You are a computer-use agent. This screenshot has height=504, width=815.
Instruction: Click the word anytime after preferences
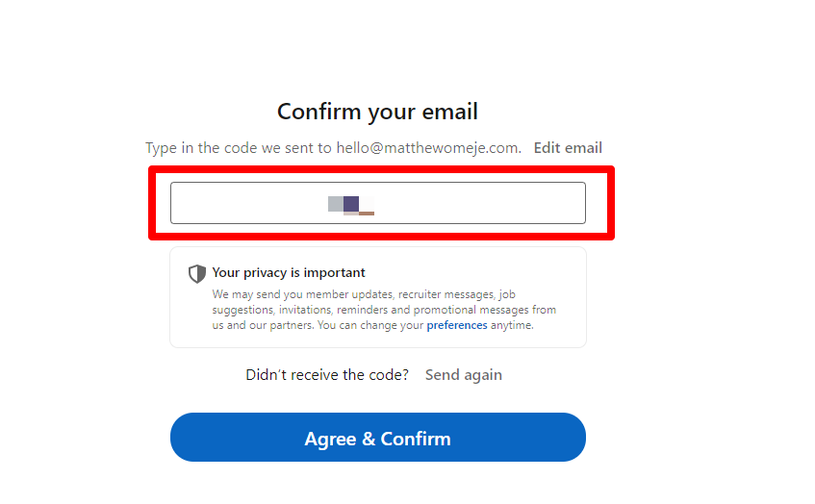[512, 325]
